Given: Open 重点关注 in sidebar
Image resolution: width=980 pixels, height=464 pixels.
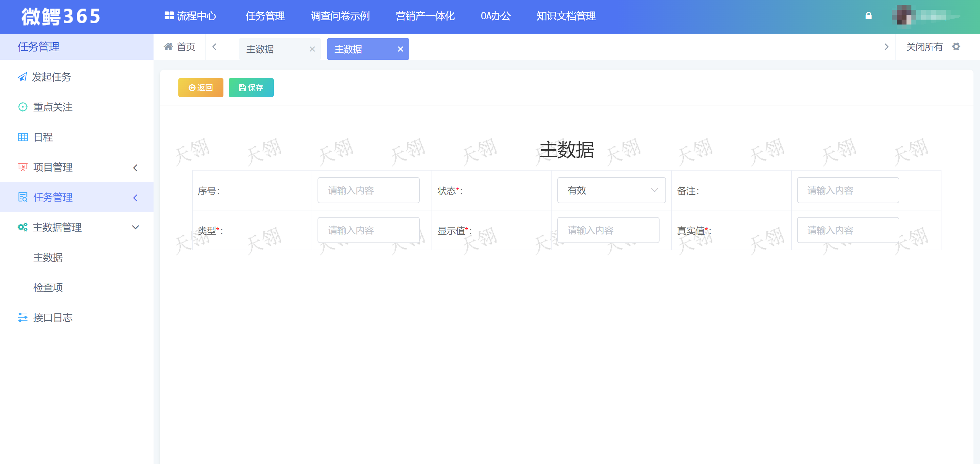Looking at the screenshot, I should pos(53,107).
